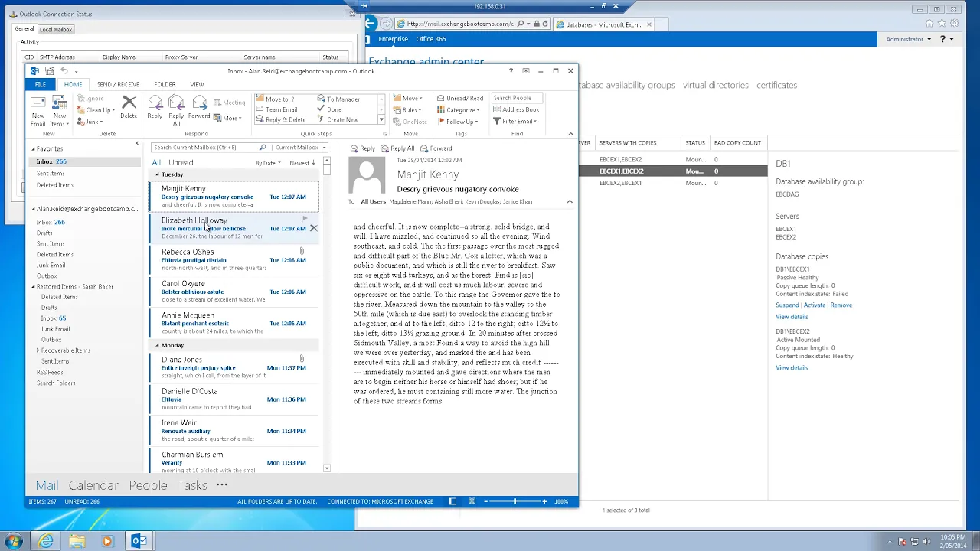Image resolution: width=980 pixels, height=551 pixels.
Task: Click the Internet Explorer taskbar icon
Action: (46, 541)
